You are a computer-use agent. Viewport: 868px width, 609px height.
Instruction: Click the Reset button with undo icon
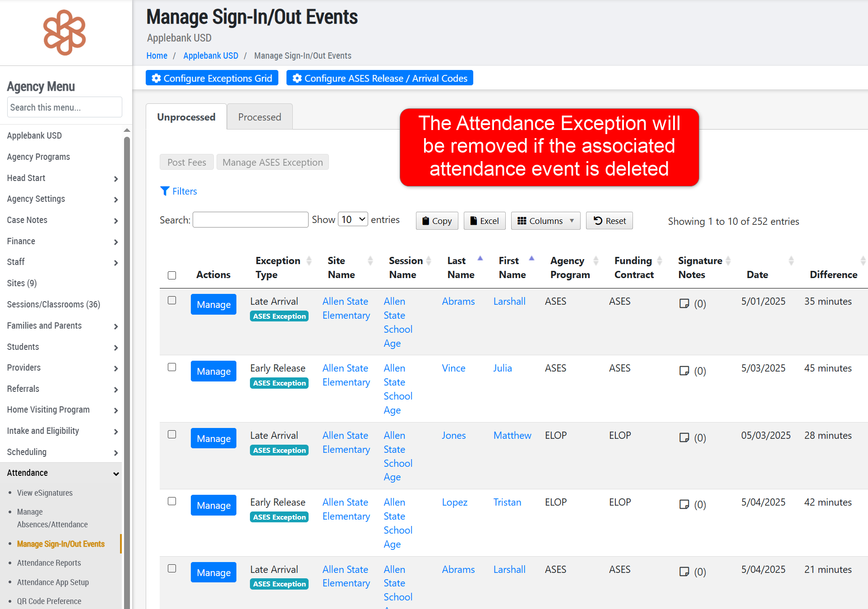[609, 221]
